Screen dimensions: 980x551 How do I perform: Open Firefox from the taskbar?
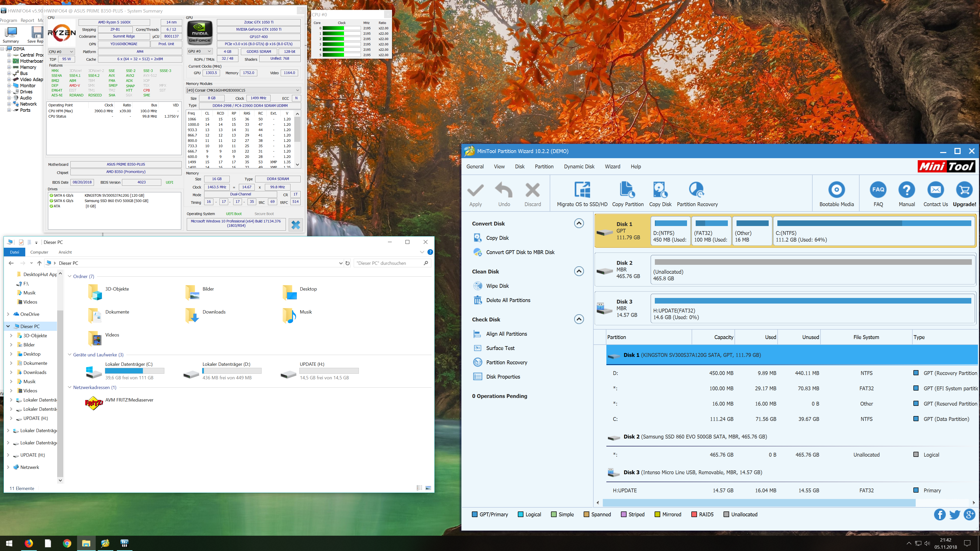(29, 543)
